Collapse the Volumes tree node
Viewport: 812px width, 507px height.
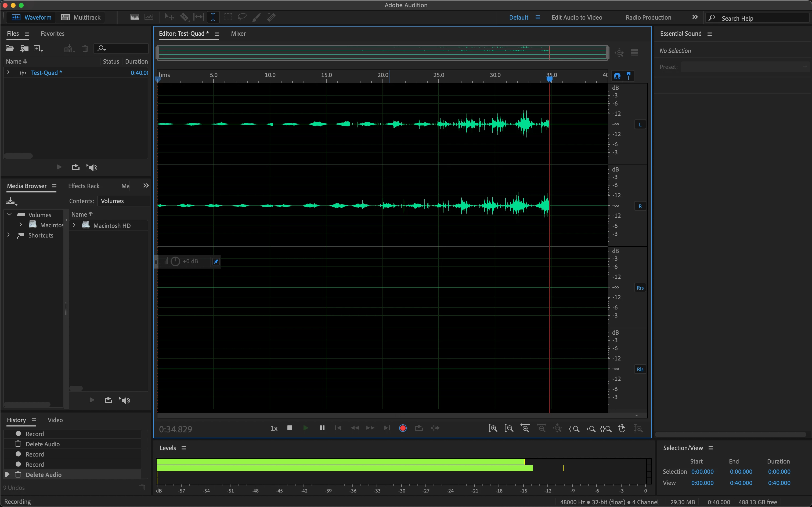[x=9, y=215]
